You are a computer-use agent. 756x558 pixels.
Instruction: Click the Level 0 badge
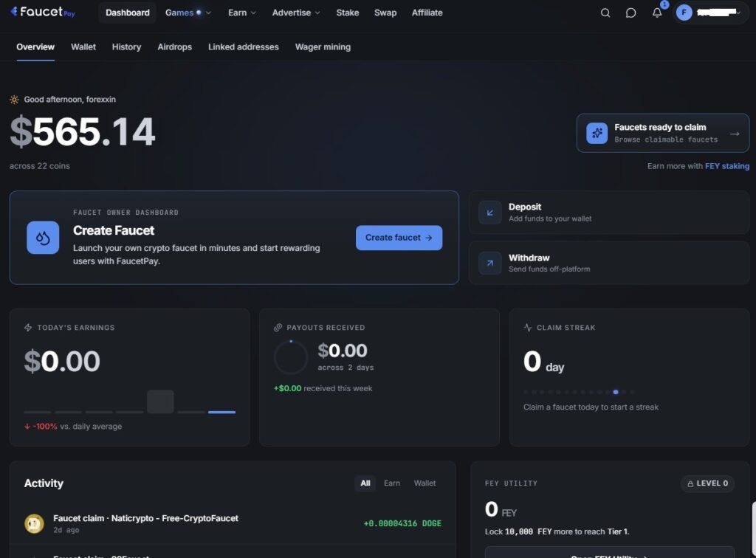point(707,483)
